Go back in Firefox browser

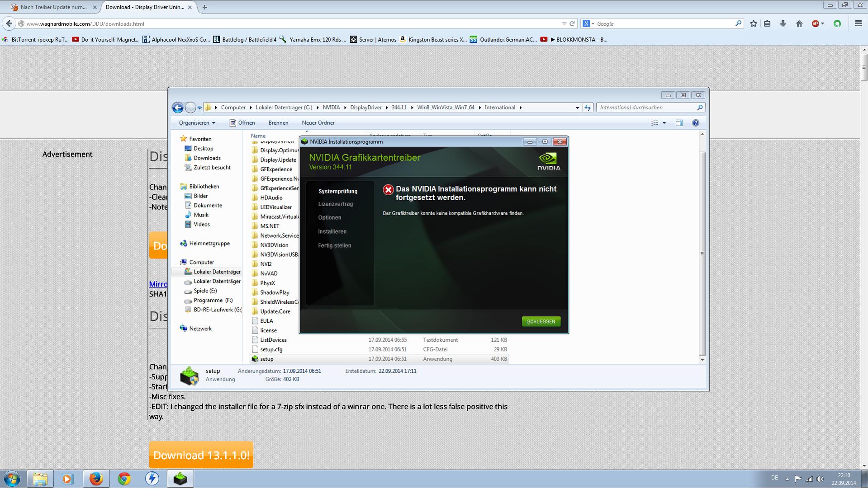click(9, 24)
